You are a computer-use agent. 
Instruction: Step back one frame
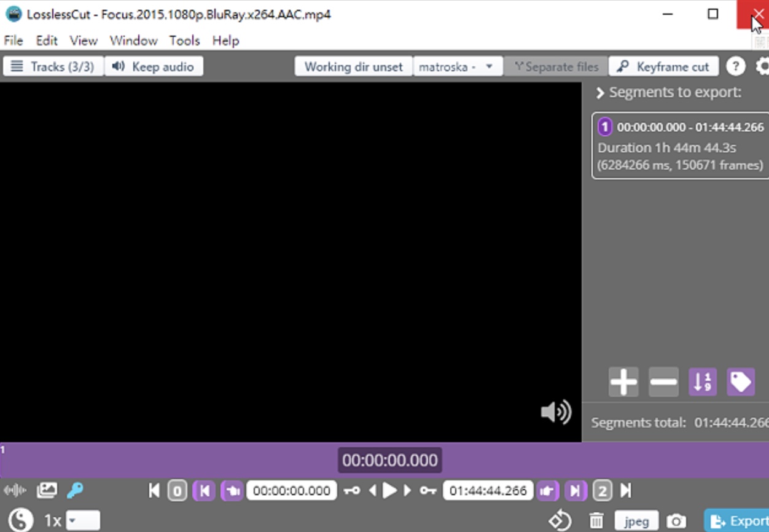pyautogui.click(x=372, y=491)
